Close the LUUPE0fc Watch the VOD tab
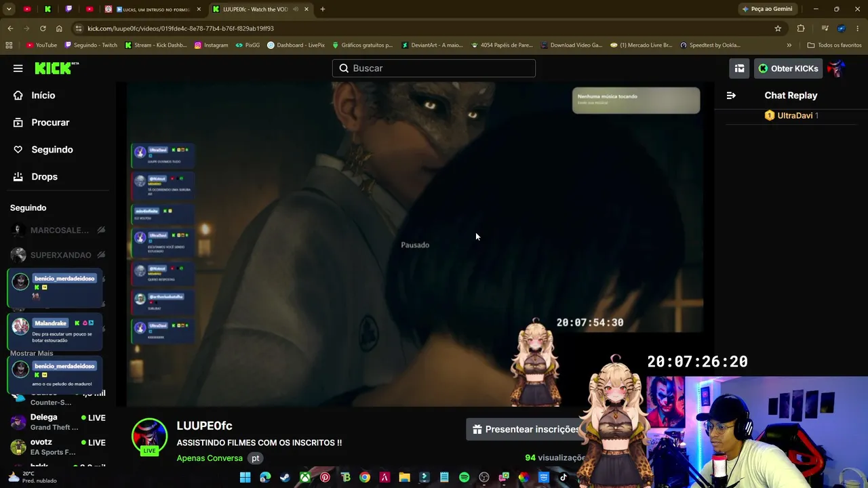Screen dimensions: 868x488 (307, 9)
